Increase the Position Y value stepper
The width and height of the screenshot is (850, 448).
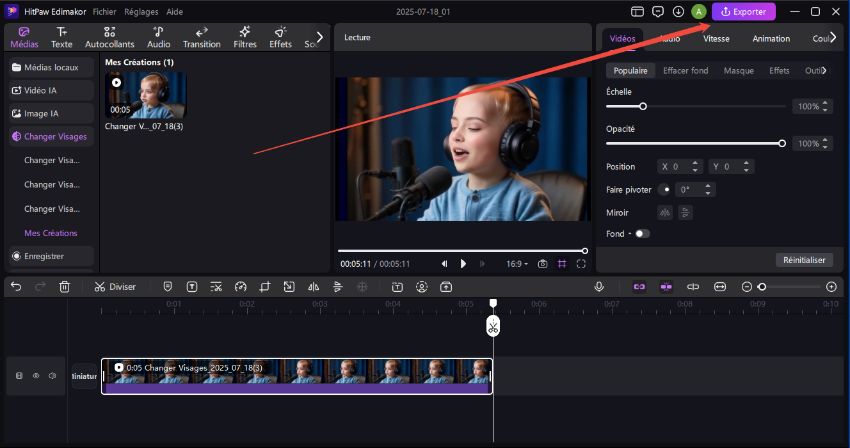[746, 163]
